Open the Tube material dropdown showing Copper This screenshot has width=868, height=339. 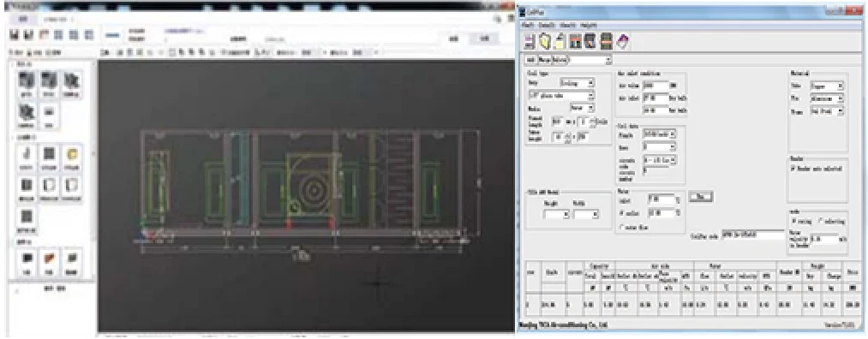827,86
